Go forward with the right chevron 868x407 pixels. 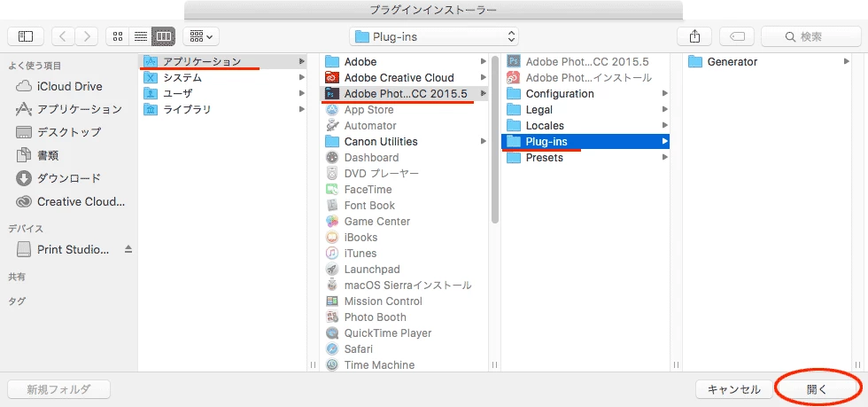click(86, 36)
